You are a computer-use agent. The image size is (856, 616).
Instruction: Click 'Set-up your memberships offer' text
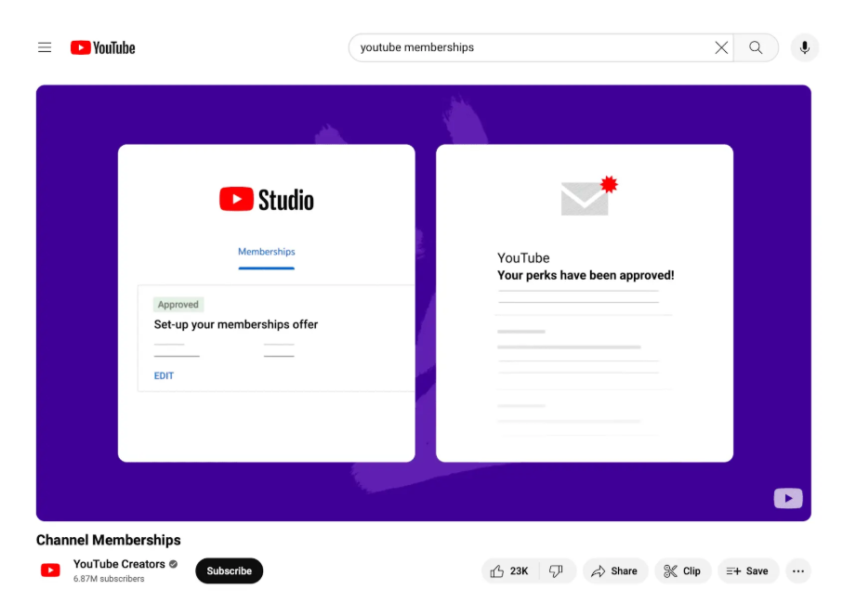tap(236, 324)
